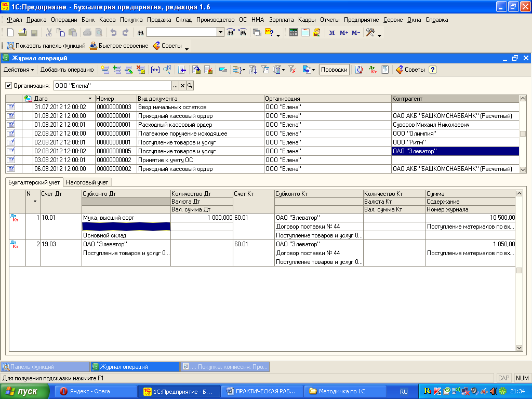This screenshot has height=399, width=532.
Task: Click the Open file icon in main toolbar
Action: [22, 33]
